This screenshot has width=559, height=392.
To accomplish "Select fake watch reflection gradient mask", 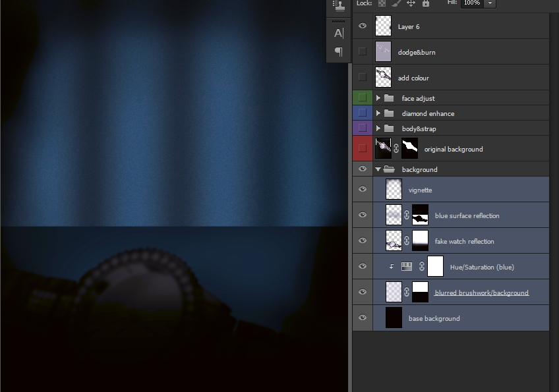I will click(421, 240).
